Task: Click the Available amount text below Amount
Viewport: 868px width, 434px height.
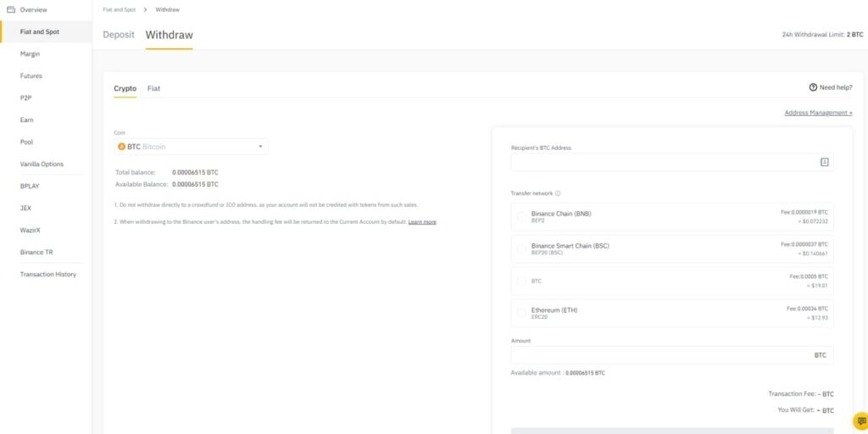Action: coord(558,373)
